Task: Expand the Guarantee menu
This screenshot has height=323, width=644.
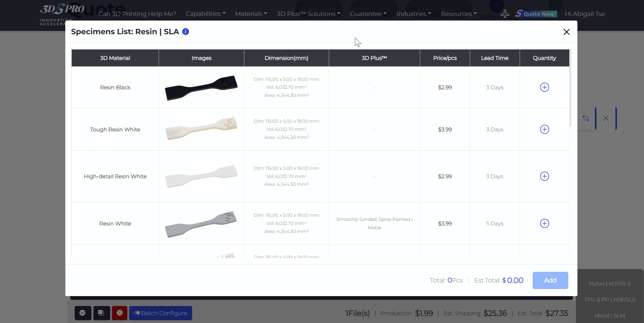Action: [368, 14]
